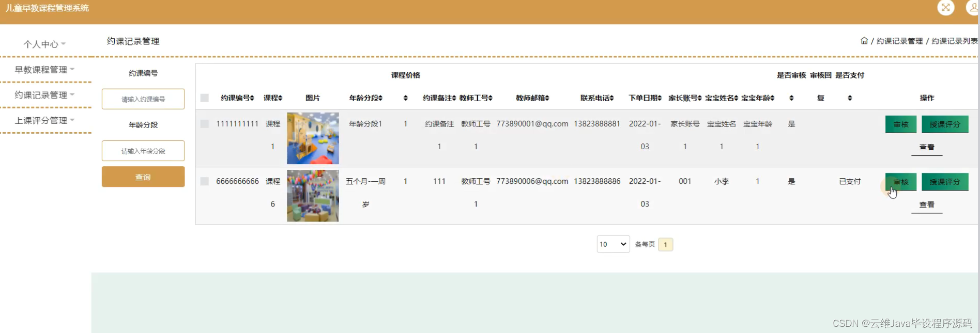The width and height of the screenshot is (980, 333).
Task: Click phone number 13823888886
Action: [597, 181]
